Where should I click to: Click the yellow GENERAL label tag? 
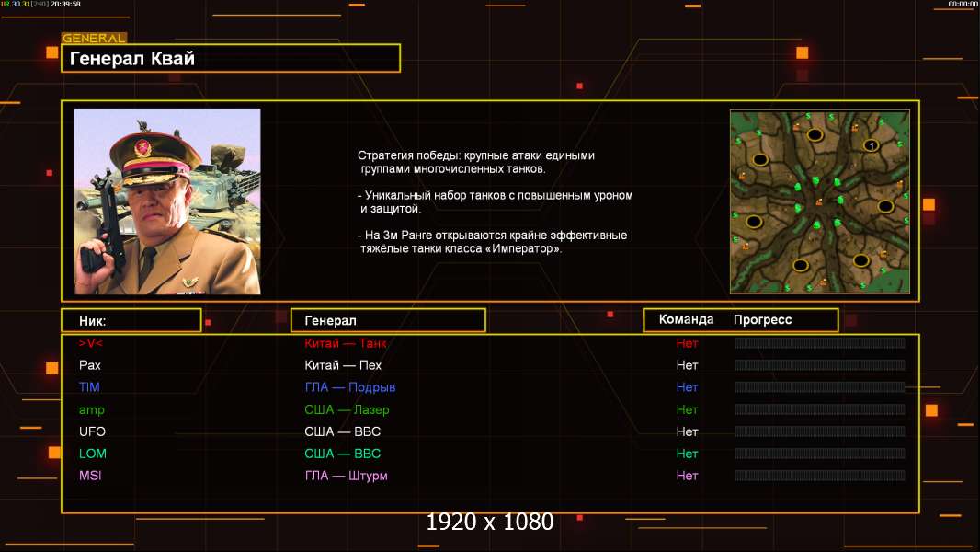pos(94,39)
